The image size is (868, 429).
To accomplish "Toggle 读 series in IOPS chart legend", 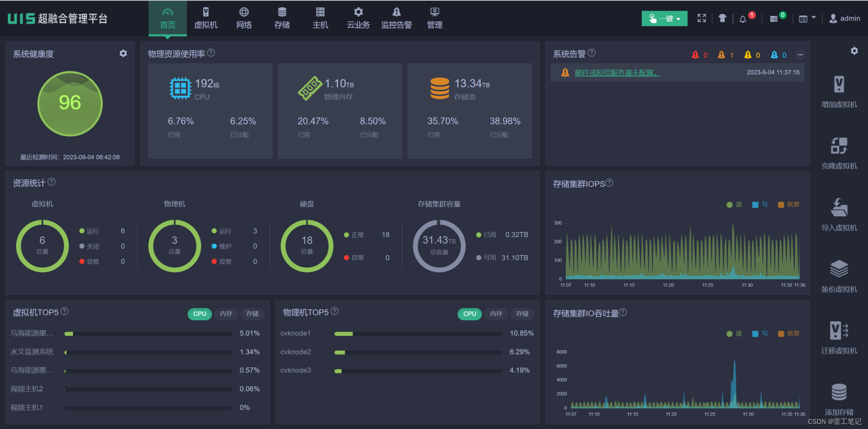I will pyautogui.click(x=734, y=204).
